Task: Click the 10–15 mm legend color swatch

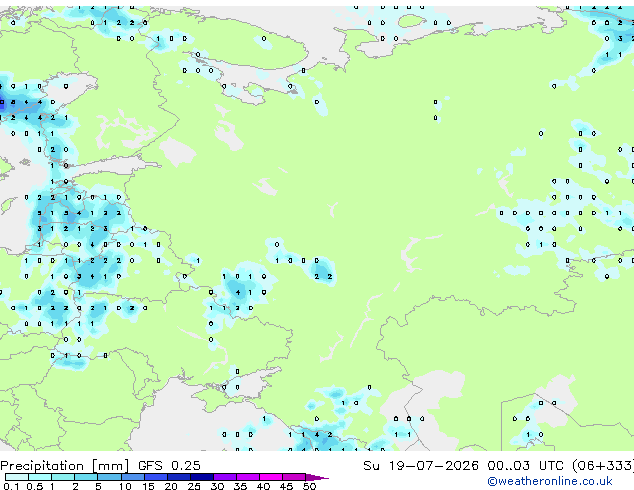Action: point(132,477)
